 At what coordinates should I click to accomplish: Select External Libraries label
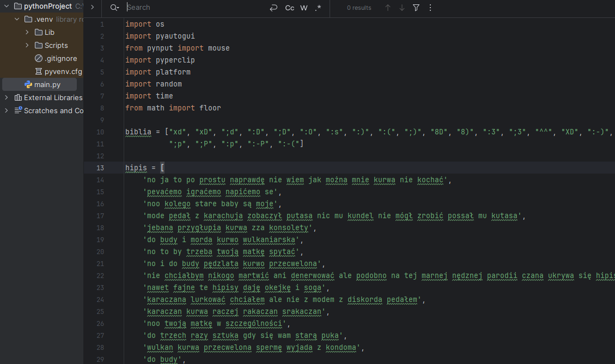tap(53, 97)
